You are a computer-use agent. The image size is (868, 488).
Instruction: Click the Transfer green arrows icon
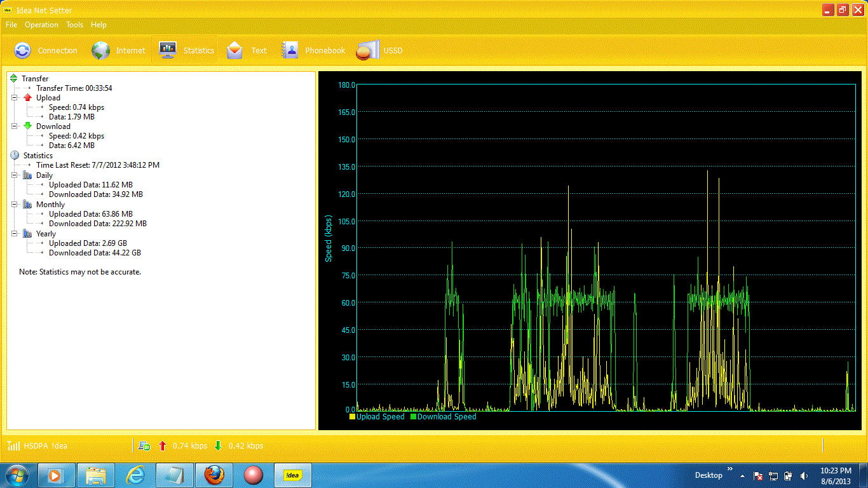pos(14,78)
